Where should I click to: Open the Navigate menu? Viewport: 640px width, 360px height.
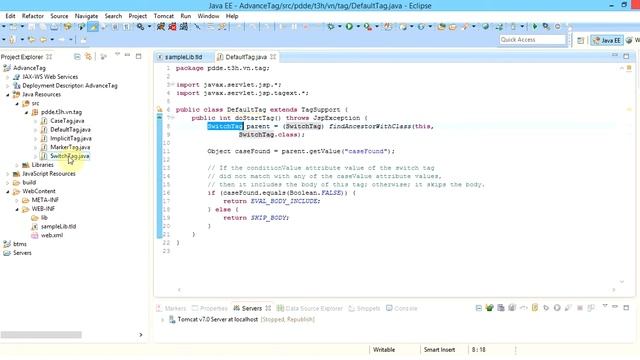[x=86, y=16]
